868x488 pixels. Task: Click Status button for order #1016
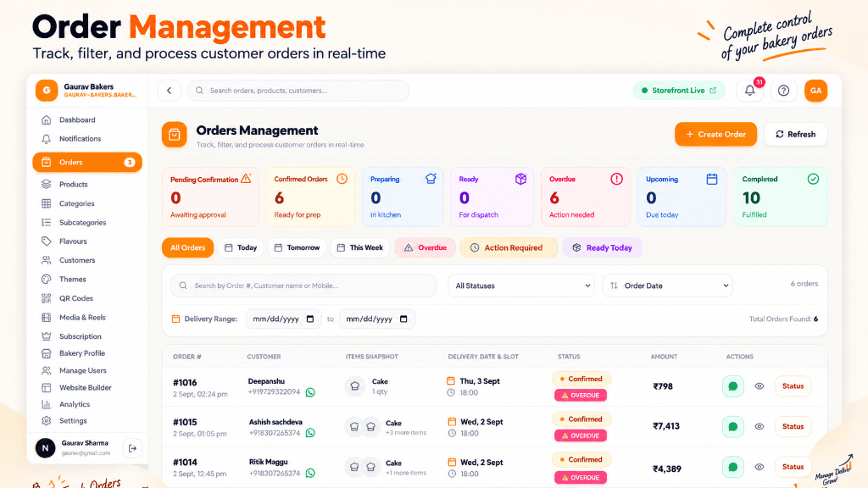click(x=793, y=386)
